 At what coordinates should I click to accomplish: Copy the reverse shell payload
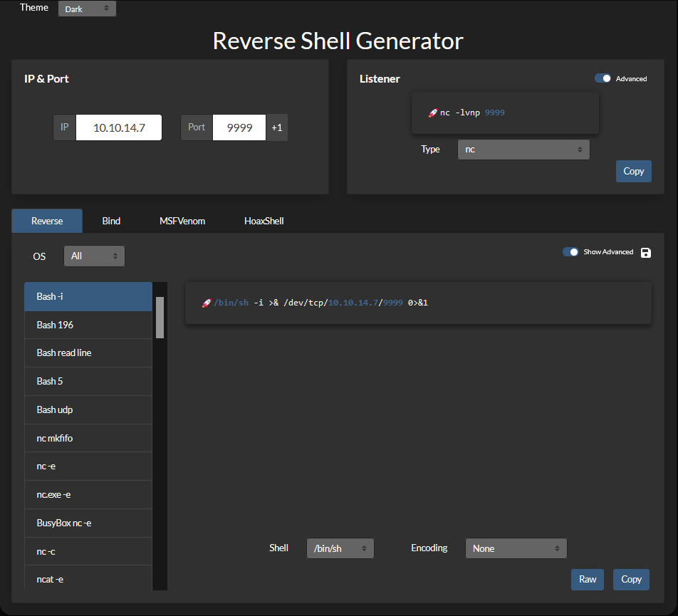point(631,579)
